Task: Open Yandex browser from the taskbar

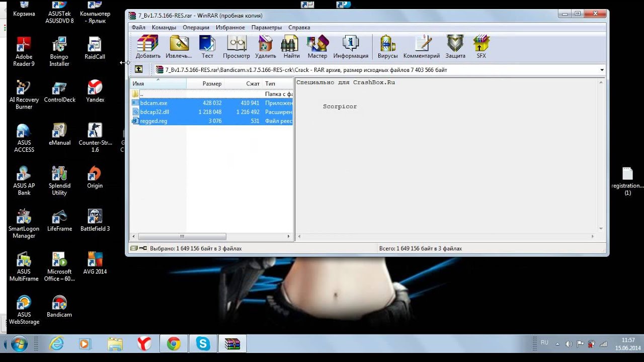Action: (x=144, y=344)
